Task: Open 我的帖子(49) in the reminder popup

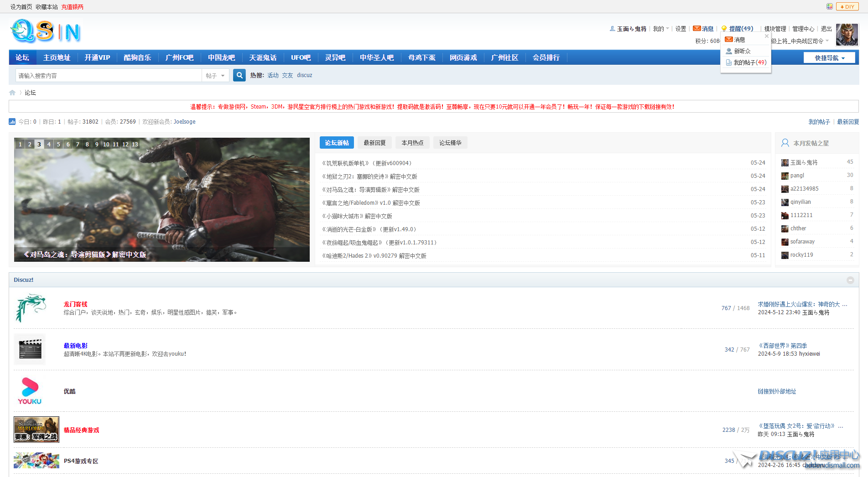Action: [x=749, y=62]
